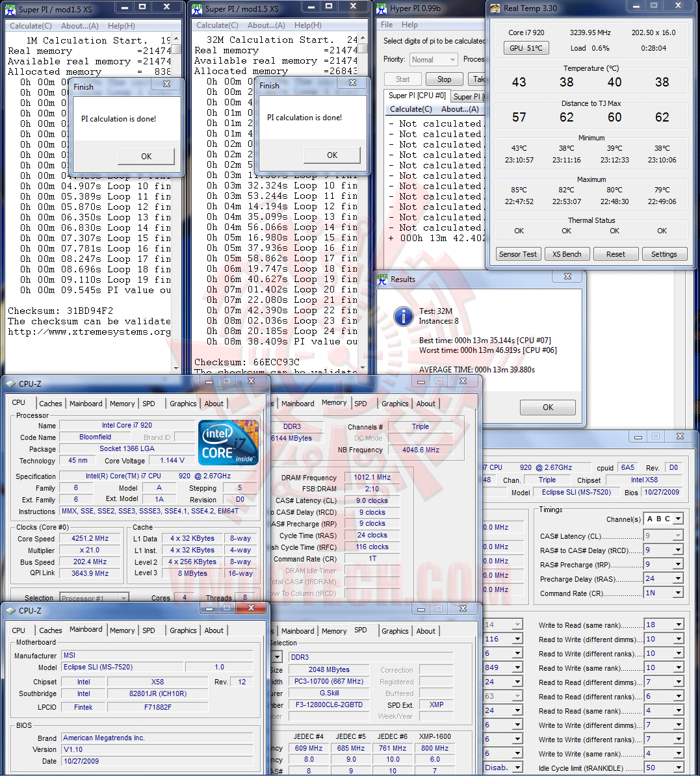Image resolution: width=700 pixels, height=776 pixels.
Task: Click the Super PI 32M window title icon
Action: (197, 9)
